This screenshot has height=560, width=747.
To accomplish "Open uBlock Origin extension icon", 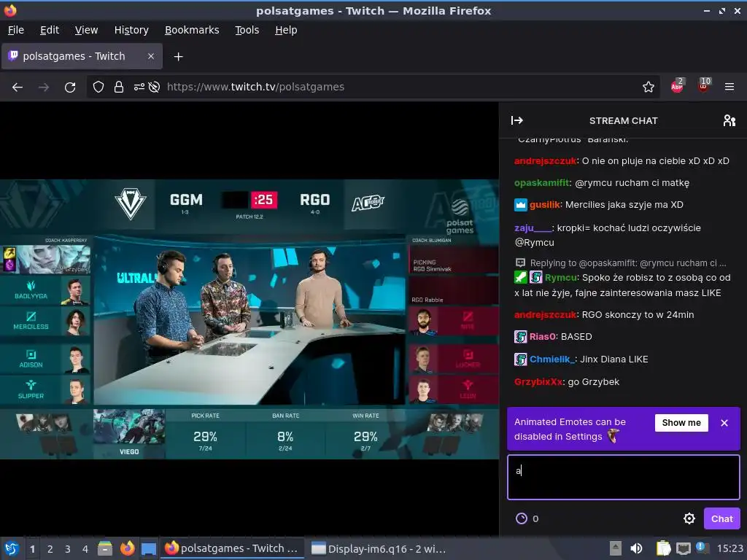I will pyautogui.click(x=704, y=86).
